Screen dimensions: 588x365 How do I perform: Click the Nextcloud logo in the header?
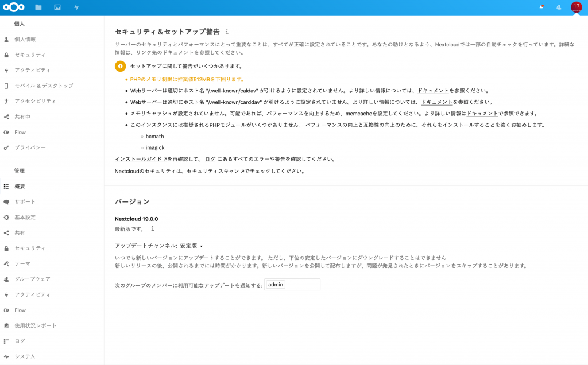(x=14, y=7)
